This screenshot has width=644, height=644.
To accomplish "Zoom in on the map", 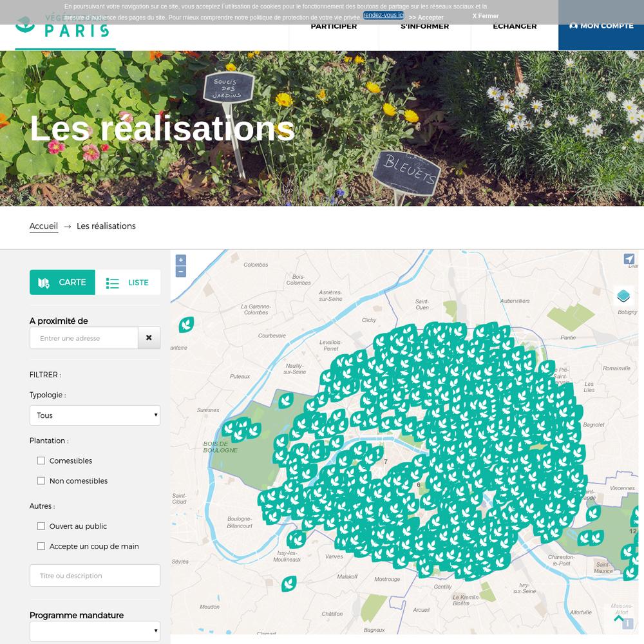I will pyautogui.click(x=181, y=260).
